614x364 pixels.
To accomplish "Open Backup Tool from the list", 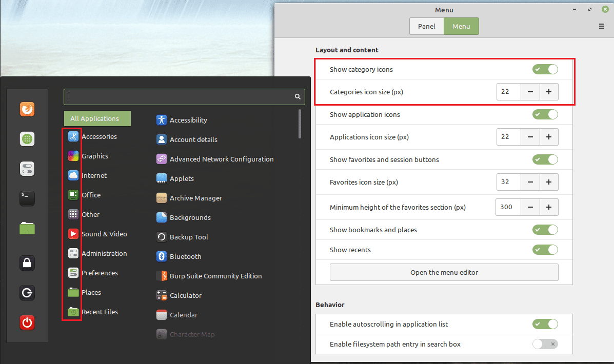I will 182,237.
